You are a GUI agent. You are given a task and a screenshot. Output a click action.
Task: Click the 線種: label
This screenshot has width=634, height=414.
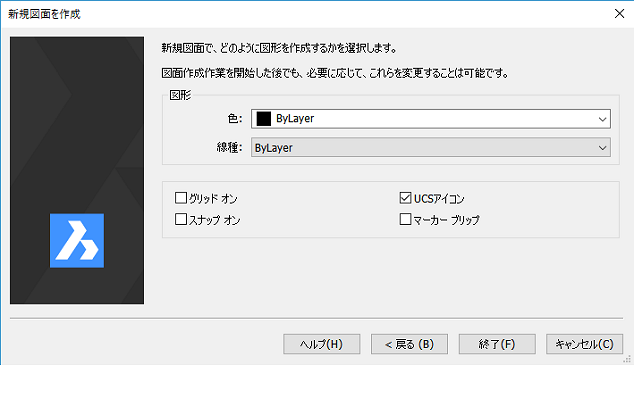[229, 148]
